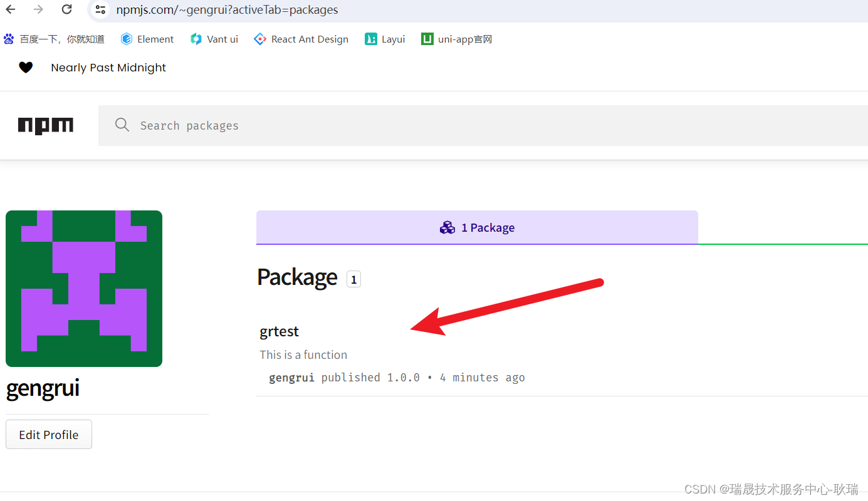Go to npm home via logo
Screen dimensions: 868x501
(46, 126)
